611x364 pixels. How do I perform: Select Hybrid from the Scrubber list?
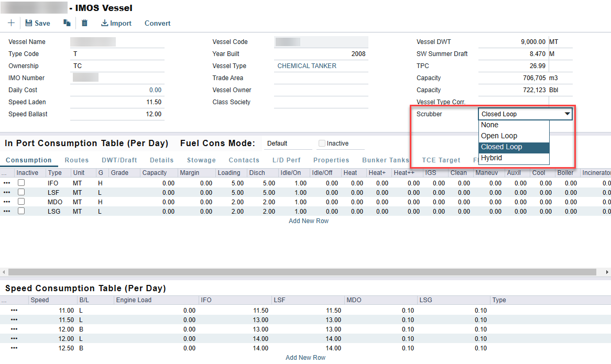491,158
